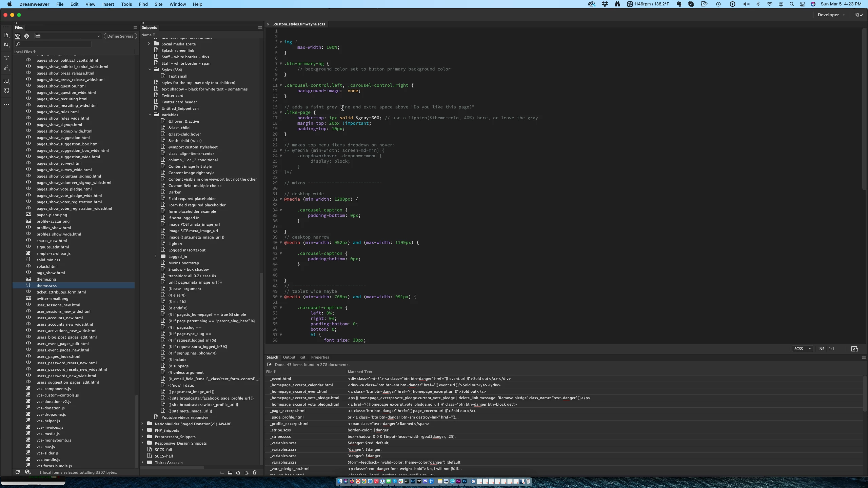Open the Developer workspace switcher
868x488 pixels.
click(x=831, y=15)
